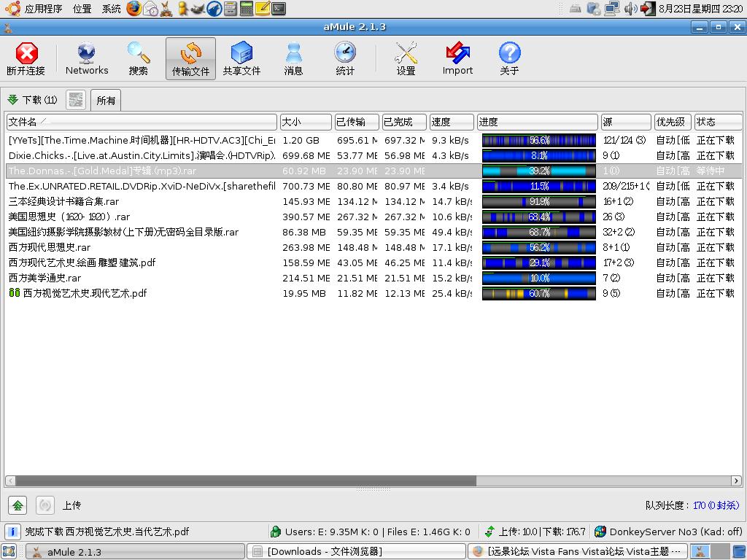The height and width of the screenshot is (560, 747).
Task: Click the aMule donkey icon in title bar
Action: (x=7, y=28)
